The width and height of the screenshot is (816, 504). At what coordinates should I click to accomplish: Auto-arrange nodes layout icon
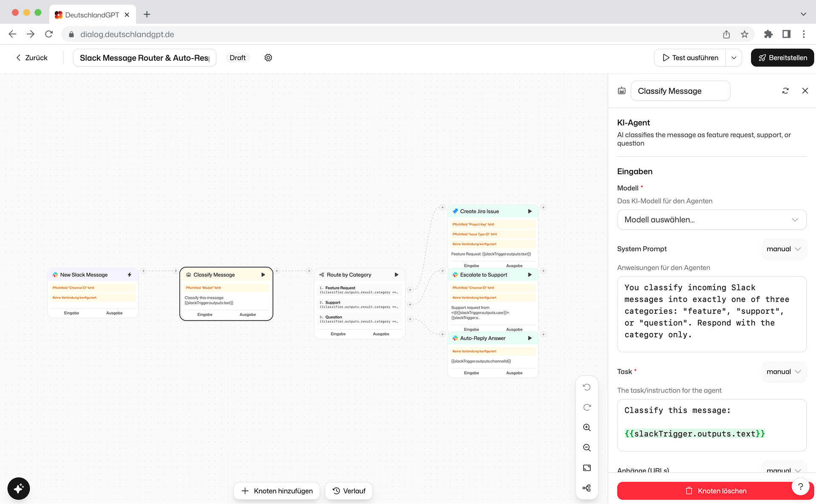click(587, 488)
